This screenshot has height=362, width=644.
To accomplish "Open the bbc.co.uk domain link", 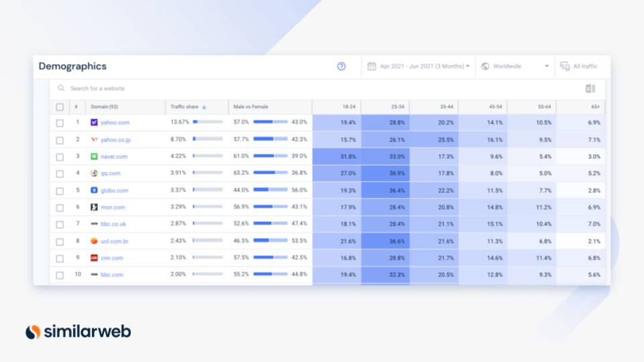I will tap(115, 225).
